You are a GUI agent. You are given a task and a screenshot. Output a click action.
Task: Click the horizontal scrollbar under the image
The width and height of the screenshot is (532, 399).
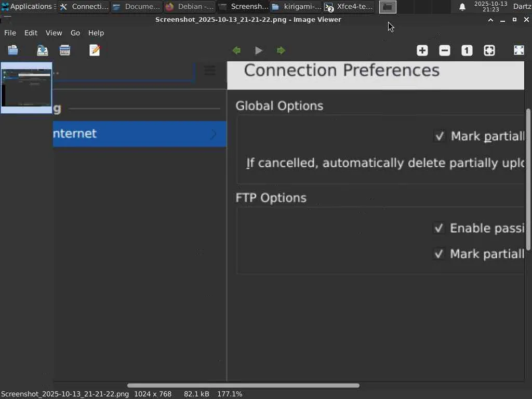[x=243, y=385]
